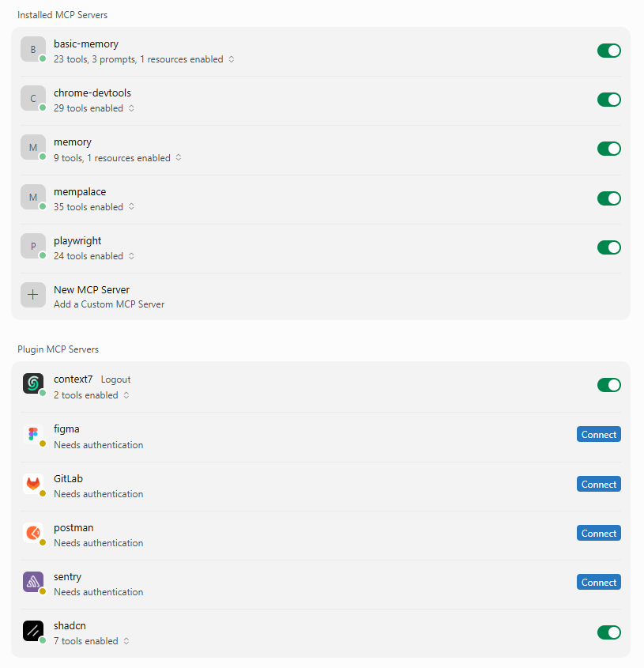Viewport: 644px width, 668px height.
Task: Click the figma logo icon
Action: 33,434
